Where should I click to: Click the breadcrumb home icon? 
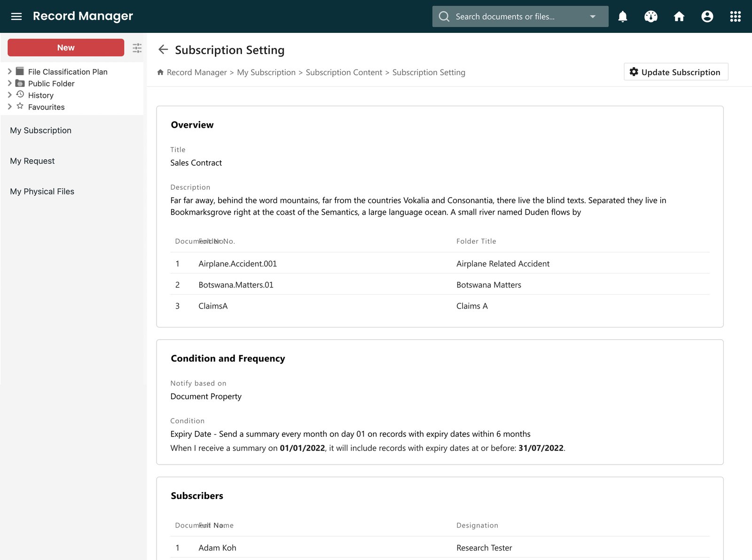pos(160,72)
